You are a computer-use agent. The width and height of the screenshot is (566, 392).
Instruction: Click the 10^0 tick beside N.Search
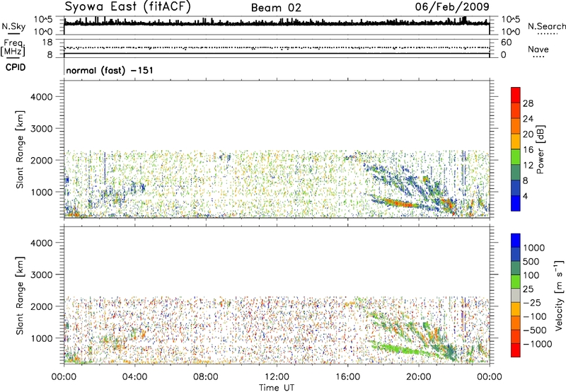pos(511,32)
